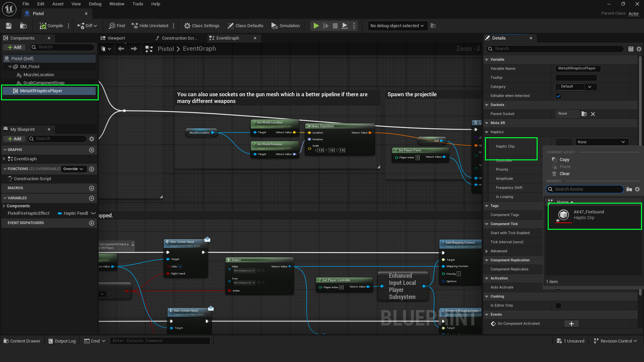Add a new graph with plus icon
Image resolution: width=644 pixels, height=362 pixels.
point(92,150)
